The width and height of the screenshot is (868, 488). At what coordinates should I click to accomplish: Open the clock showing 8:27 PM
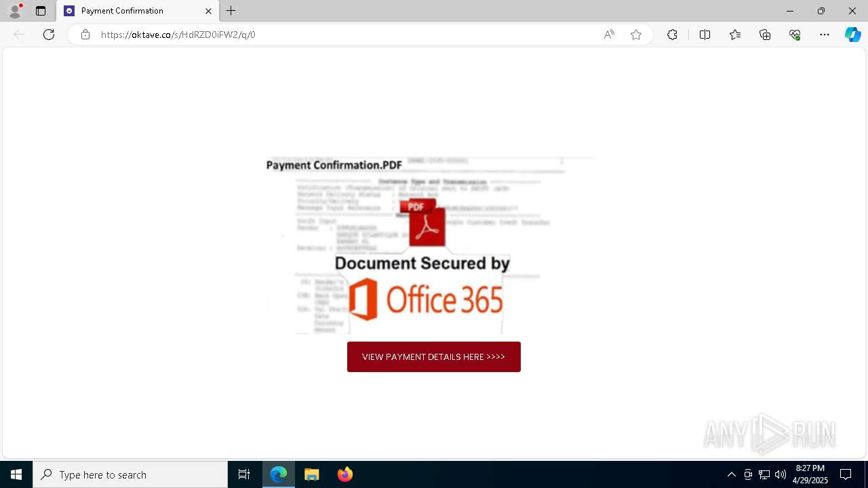810,474
